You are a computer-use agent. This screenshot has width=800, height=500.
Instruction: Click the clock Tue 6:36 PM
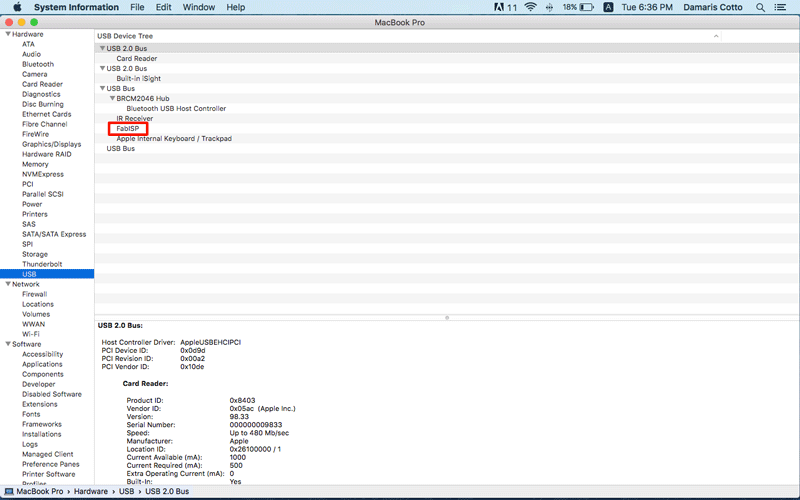647,7
